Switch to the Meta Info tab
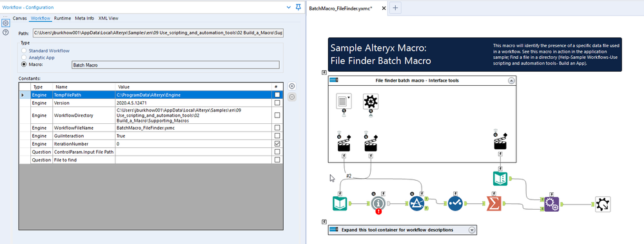 (x=84, y=18)
